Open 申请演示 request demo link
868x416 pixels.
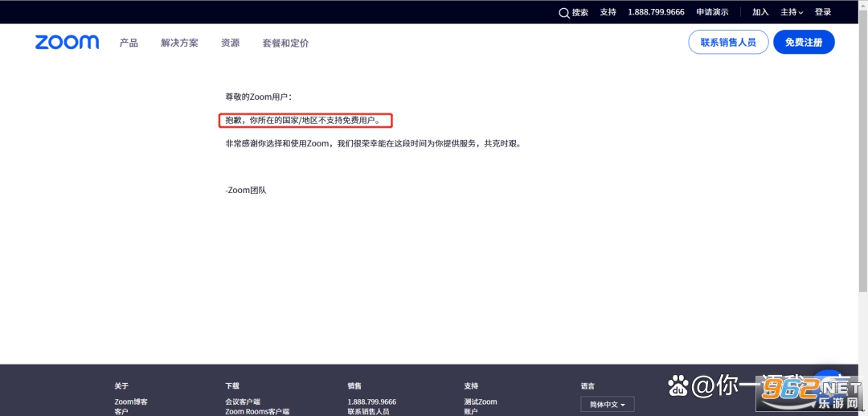click(712, 12)
